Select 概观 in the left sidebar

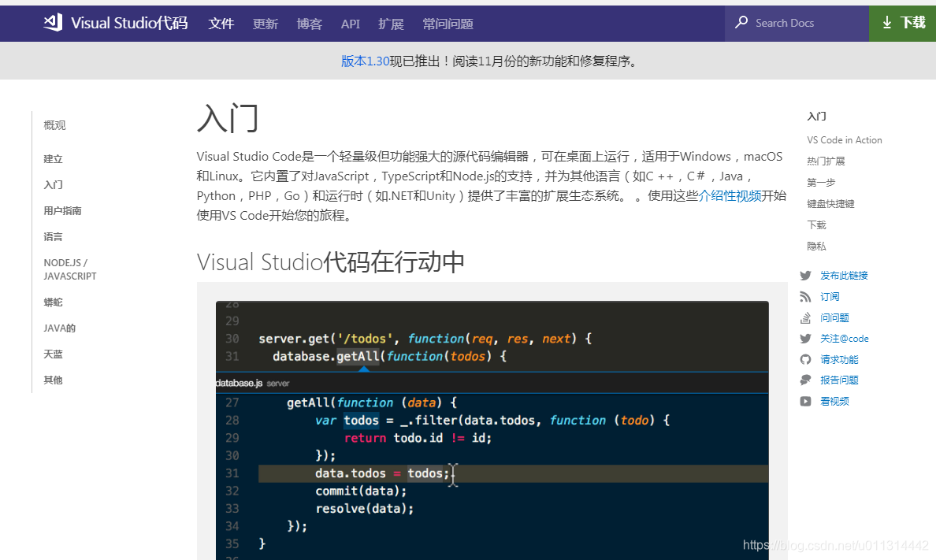click(54, 124)
